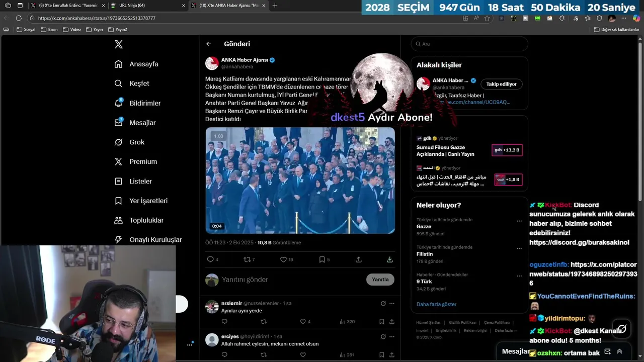
Task: Open Grok floating button at bottom right
Action: coord(622,329)
